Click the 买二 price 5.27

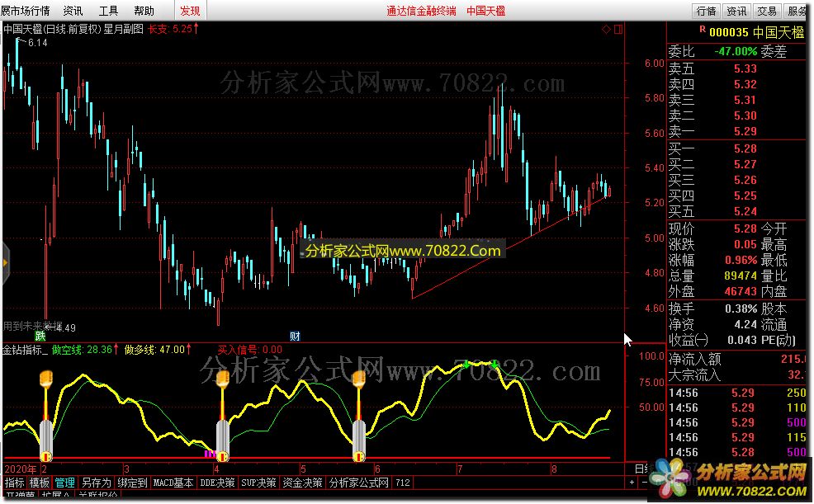[745, 164]
